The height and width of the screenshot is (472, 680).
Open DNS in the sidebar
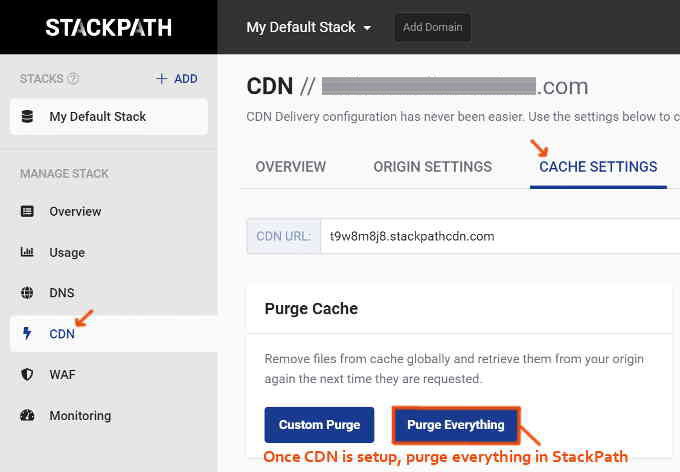62,293
